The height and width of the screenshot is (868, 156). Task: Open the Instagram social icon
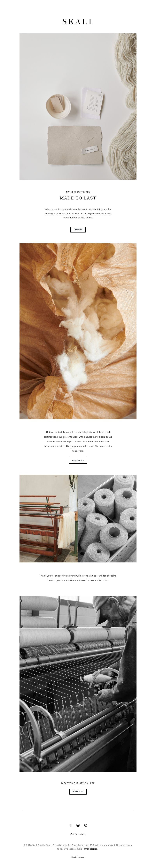click(78, 825)
